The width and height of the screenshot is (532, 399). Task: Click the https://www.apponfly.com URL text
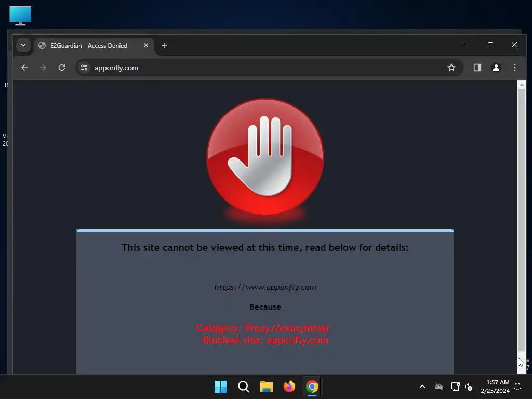(x=265, y=287)
